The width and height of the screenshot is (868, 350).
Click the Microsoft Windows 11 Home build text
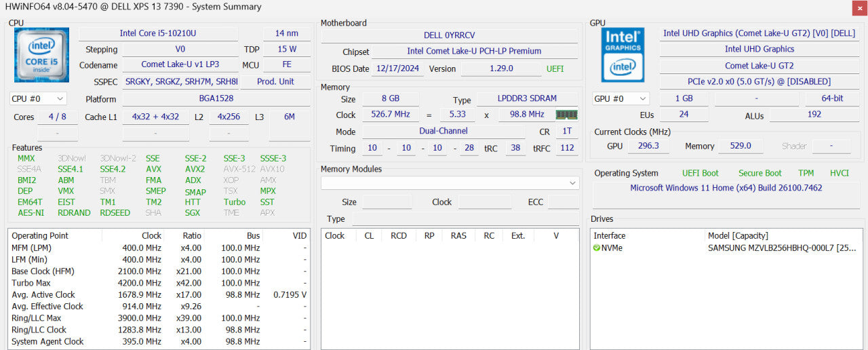[x=726, y=188]
